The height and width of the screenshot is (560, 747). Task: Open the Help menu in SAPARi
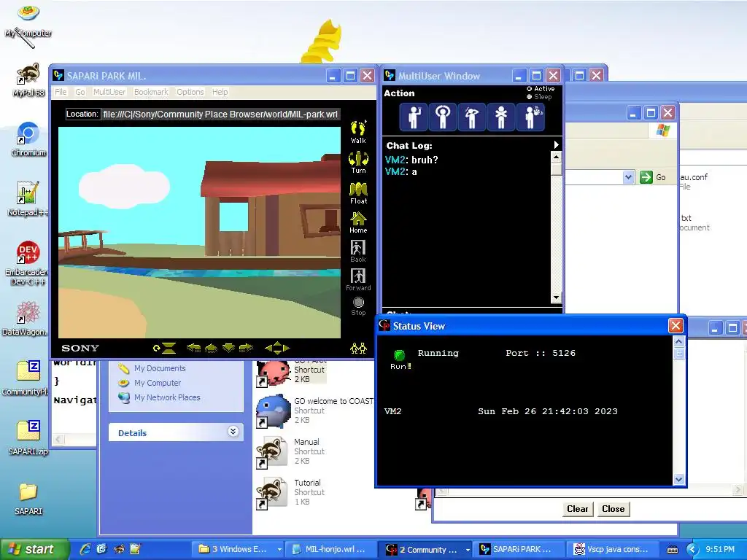[220, 92]
